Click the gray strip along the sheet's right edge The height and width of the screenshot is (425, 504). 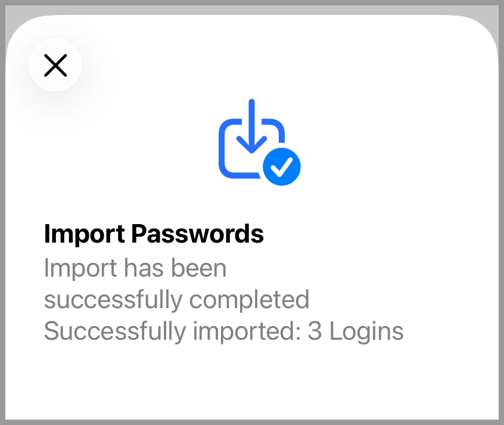pos(501,238)
